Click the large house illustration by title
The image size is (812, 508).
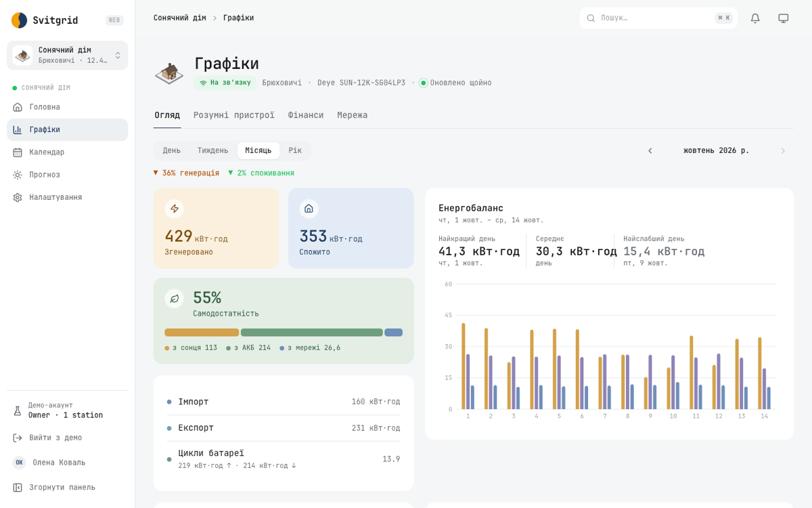point(169,72)
